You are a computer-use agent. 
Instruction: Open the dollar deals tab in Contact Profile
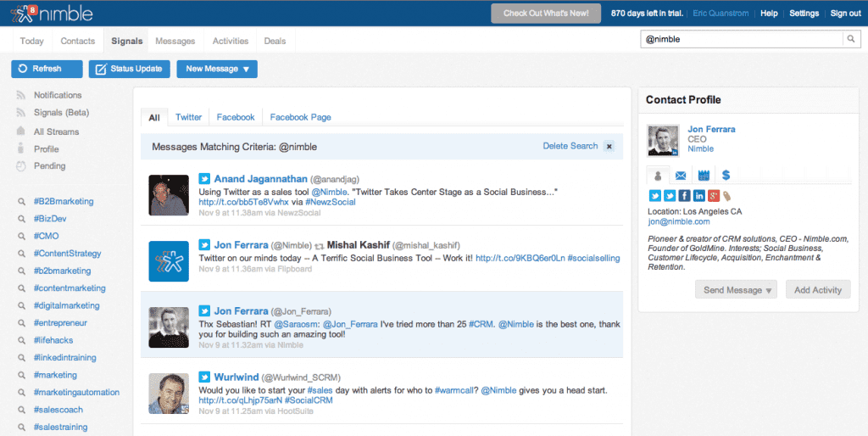pos(726,175)
